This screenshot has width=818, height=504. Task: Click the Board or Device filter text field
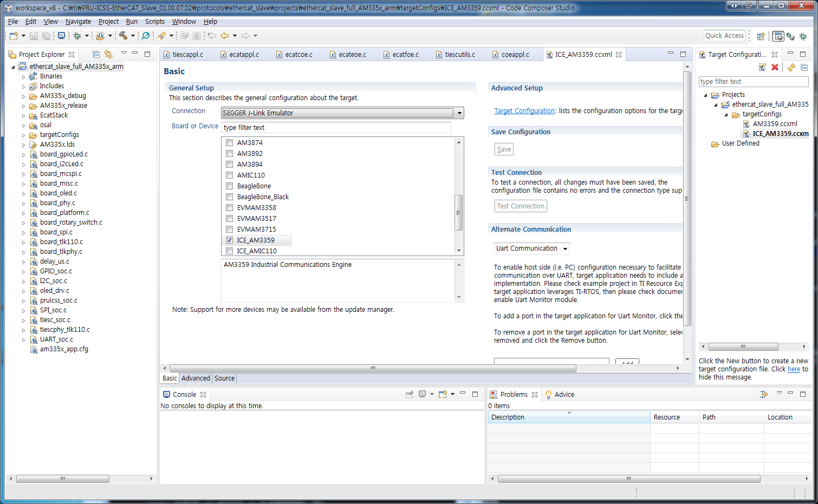coord(336,127)
